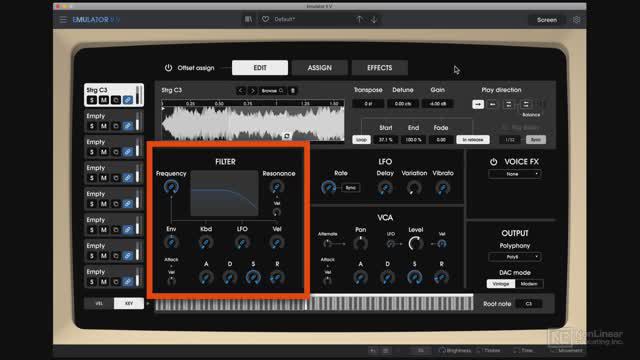Screen dimensions: 640x360
Task: Go to next sample arrow
Action: (x=252, y=91)
